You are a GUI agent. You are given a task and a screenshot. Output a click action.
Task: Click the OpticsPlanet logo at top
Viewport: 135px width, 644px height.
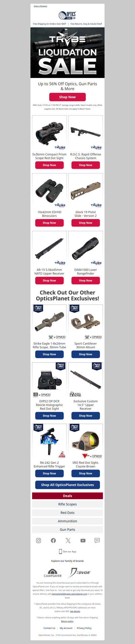67,16
